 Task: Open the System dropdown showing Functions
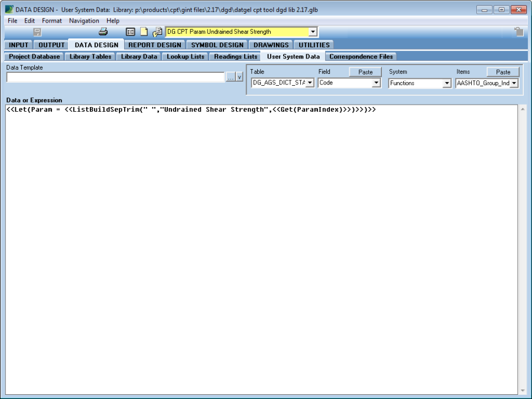[x=447, y=83]
